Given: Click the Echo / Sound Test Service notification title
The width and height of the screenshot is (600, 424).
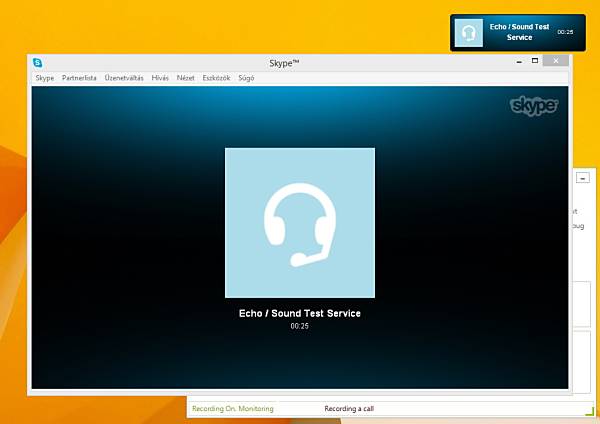Looking at the screenshot, I should (519, 32).
